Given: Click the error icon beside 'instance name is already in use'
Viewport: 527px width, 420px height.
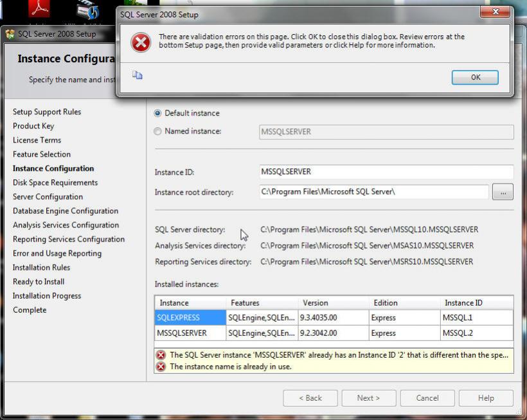Looking at the screenshot, I should (x=161, y=367).
